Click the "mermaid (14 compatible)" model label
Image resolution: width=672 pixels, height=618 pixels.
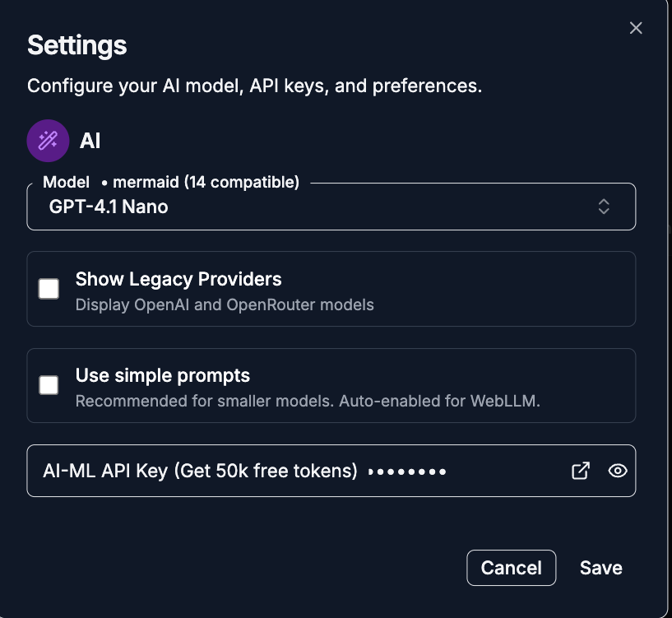(x=206, y=182)
